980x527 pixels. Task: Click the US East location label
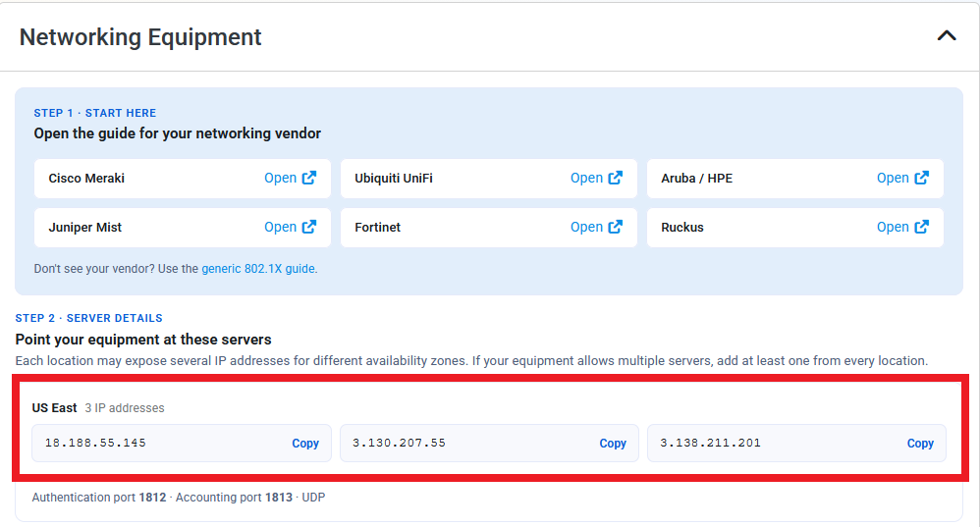54,407
